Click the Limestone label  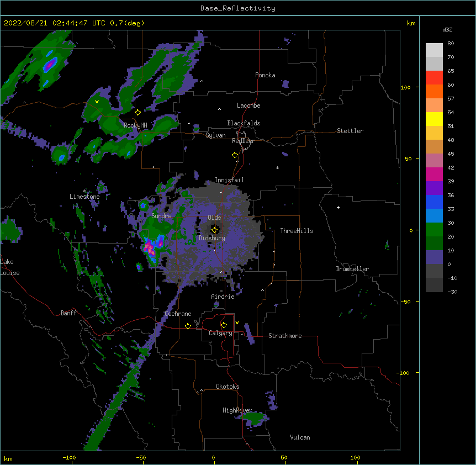(84, 197)
